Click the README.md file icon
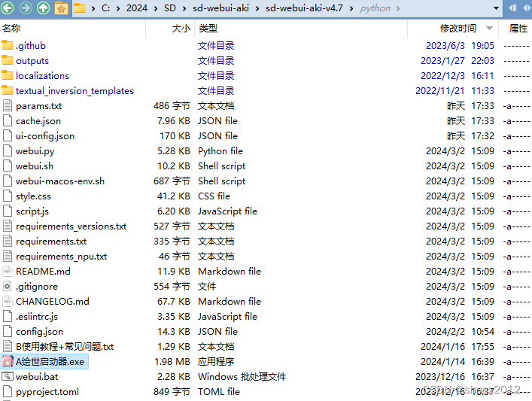This screenshot has height=401, width=532. pos(8,271)
